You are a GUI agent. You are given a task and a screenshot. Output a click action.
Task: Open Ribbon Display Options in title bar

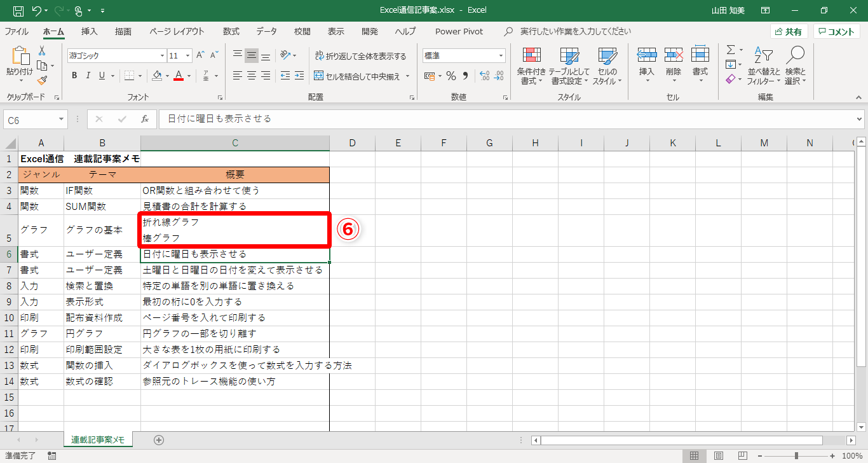point(765,11)
